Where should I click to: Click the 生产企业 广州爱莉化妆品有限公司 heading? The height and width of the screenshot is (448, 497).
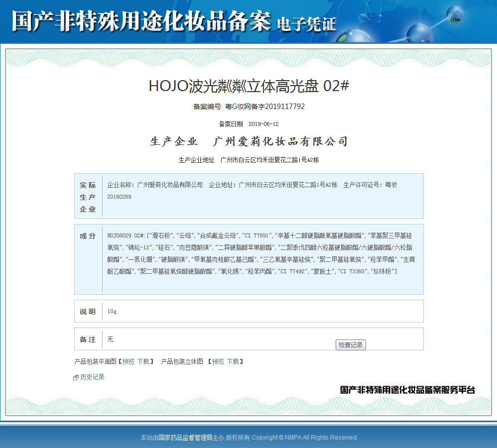tap(249, 141)
